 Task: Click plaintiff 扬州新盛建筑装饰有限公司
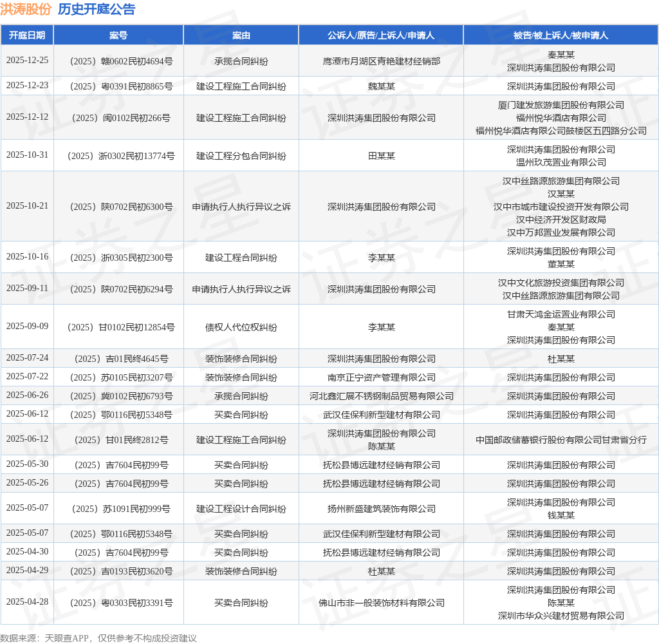(381, 509)
